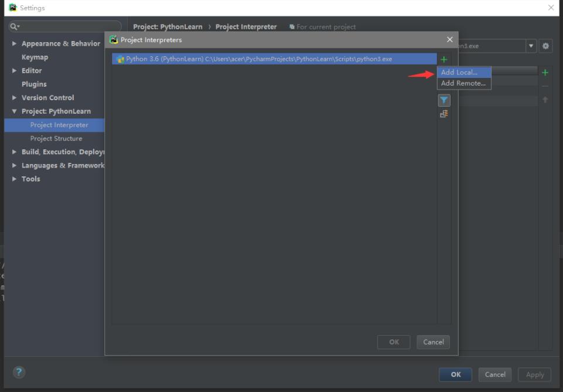Open the project interpreter dropdown arrow
This screenshot has width=563, height=392.
pos(531,46)
